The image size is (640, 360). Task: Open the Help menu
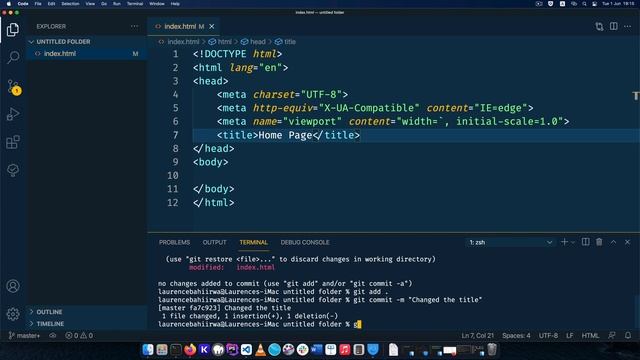coord(175,4)
